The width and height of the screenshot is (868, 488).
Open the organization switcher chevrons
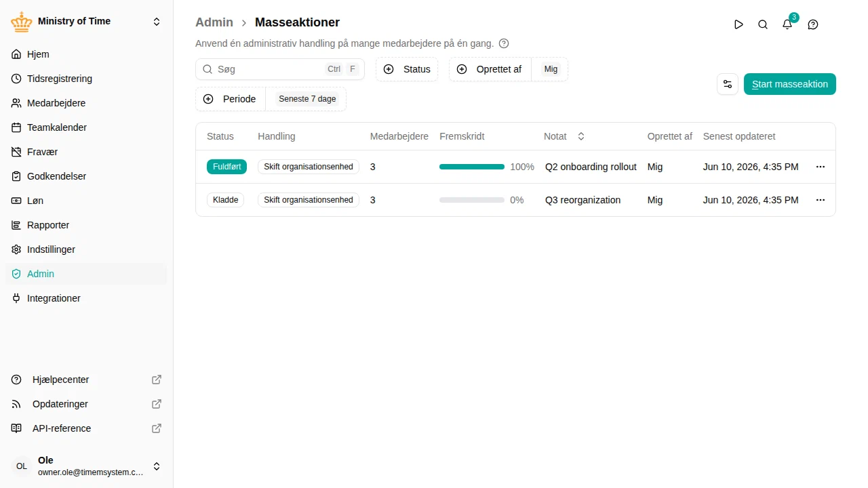coord(157,22)
